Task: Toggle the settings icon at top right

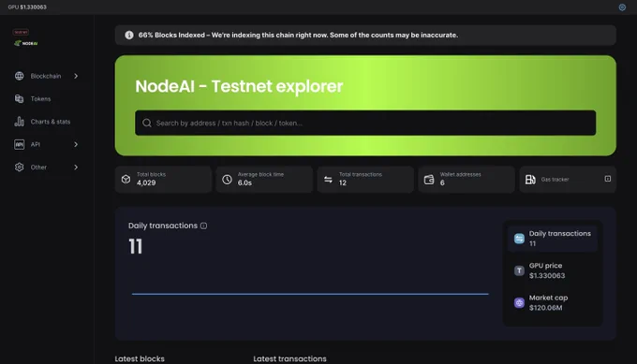Action: (x=622, y=7)
